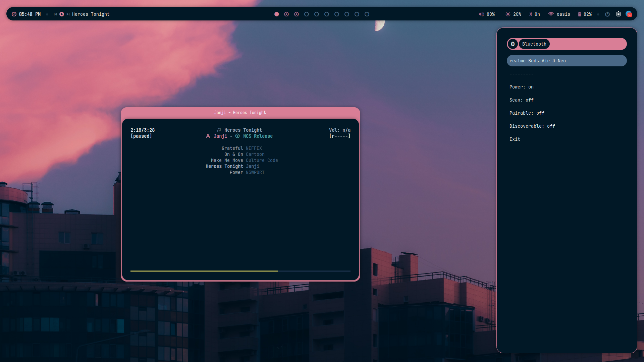Click the Wi-Fi oasis network icon
Viewport: 644px width, 362px height.
pos(551,14)
